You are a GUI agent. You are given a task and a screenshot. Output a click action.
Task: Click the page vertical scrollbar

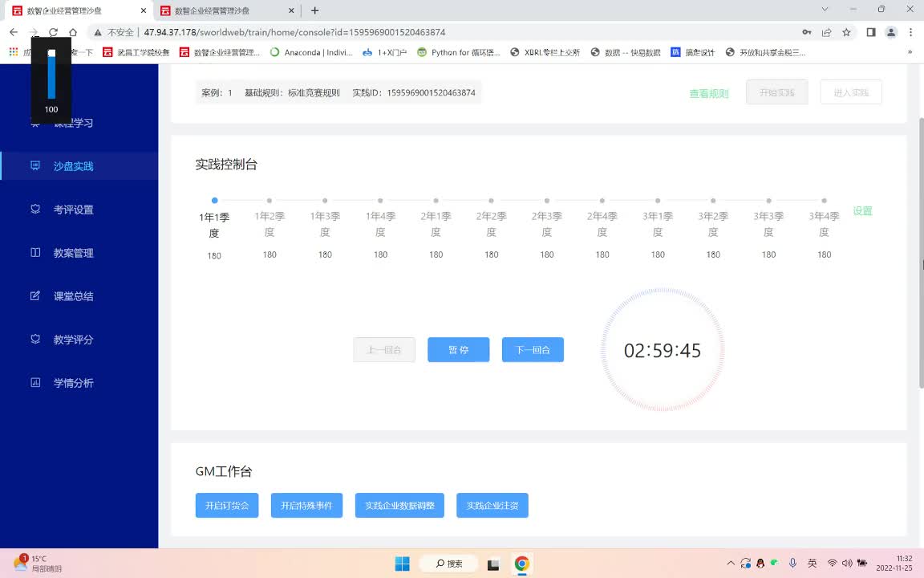coord(921,254)
